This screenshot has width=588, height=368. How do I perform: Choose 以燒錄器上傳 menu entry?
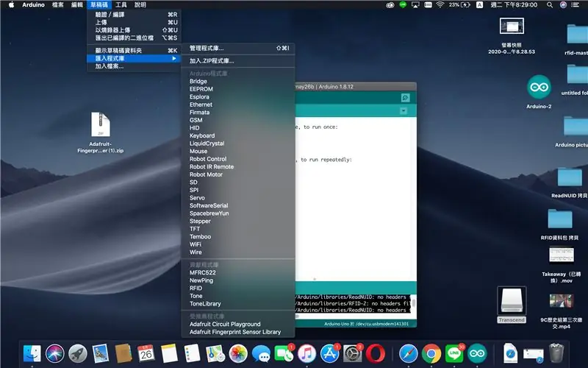[134, 30]
